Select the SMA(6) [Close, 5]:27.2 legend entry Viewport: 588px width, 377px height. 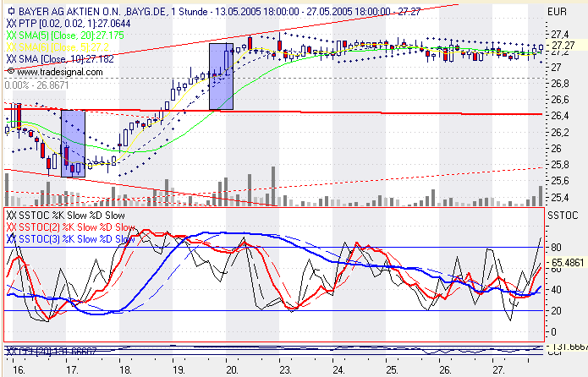pyautogui.click(x=63, y=47)
